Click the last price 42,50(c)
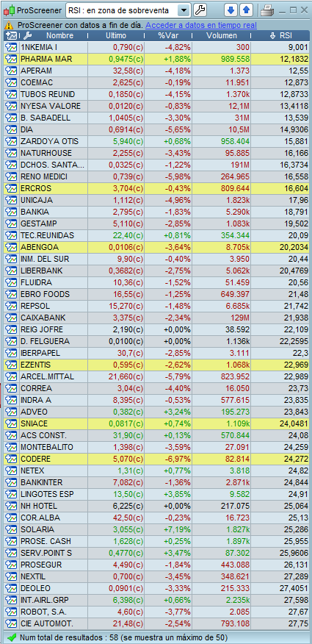 (128, 518)
